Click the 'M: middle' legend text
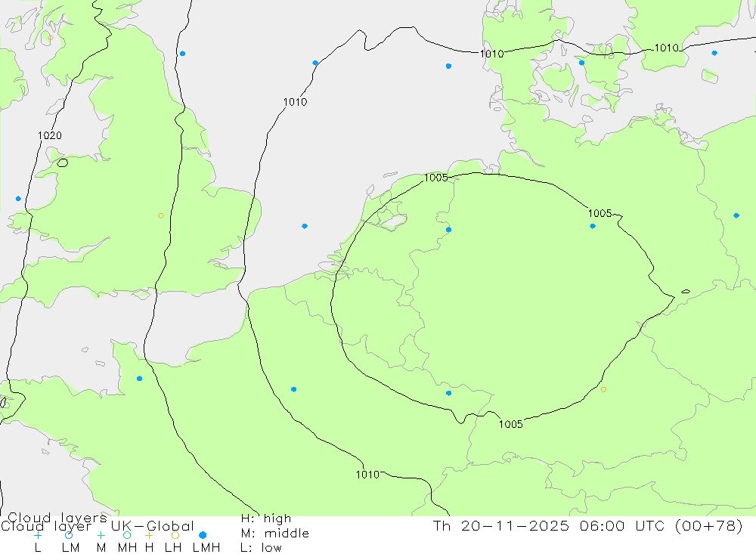The image size is (756, 554). [x=275, y=534]
